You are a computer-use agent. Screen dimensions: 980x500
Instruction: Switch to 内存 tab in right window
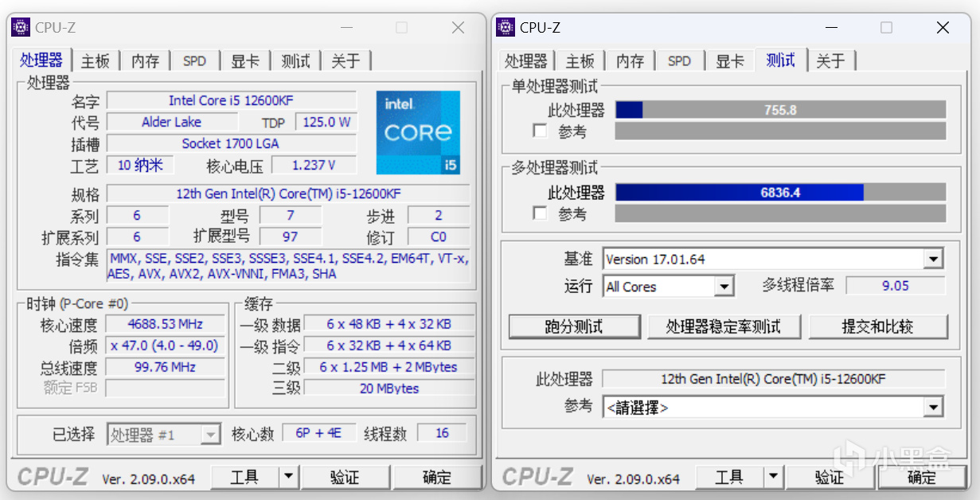tap(630, 61)
